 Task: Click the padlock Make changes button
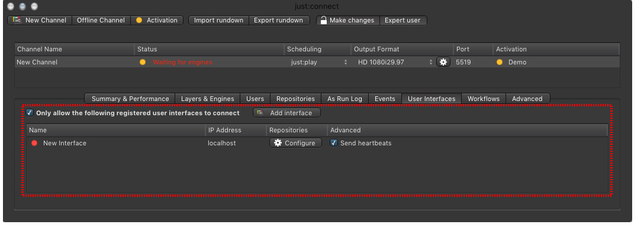click(x=348, y=20)
